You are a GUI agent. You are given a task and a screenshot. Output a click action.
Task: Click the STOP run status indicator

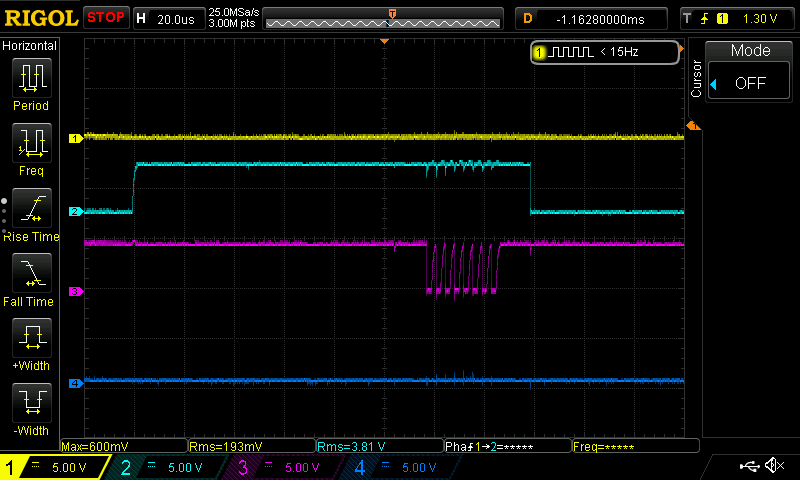click(x=106, y=17)
